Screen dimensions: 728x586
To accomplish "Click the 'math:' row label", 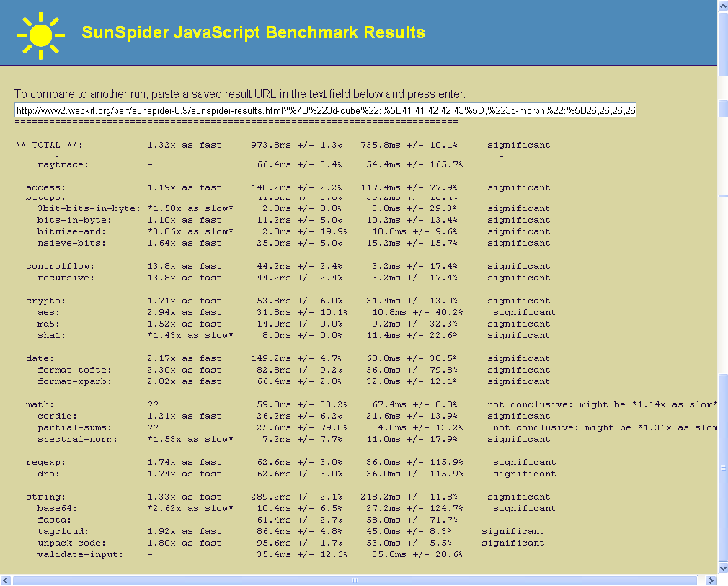I will pos(40,405).
